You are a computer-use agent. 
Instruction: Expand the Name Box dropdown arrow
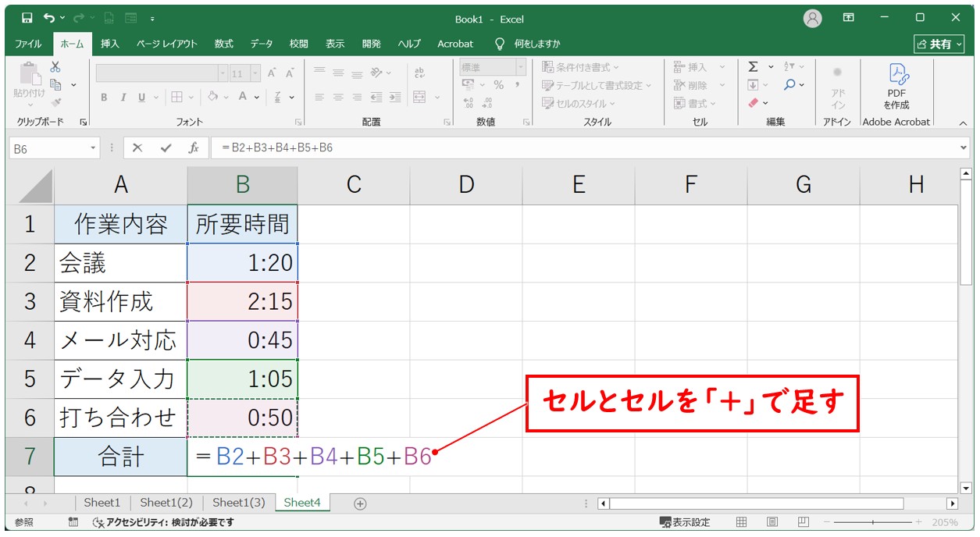93,148
